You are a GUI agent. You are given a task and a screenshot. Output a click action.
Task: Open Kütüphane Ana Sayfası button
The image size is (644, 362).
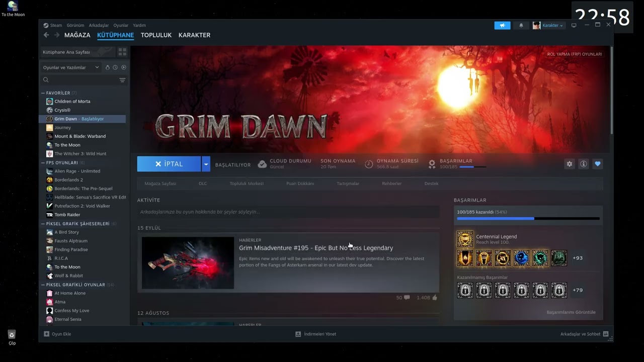(x=77, y=52)
